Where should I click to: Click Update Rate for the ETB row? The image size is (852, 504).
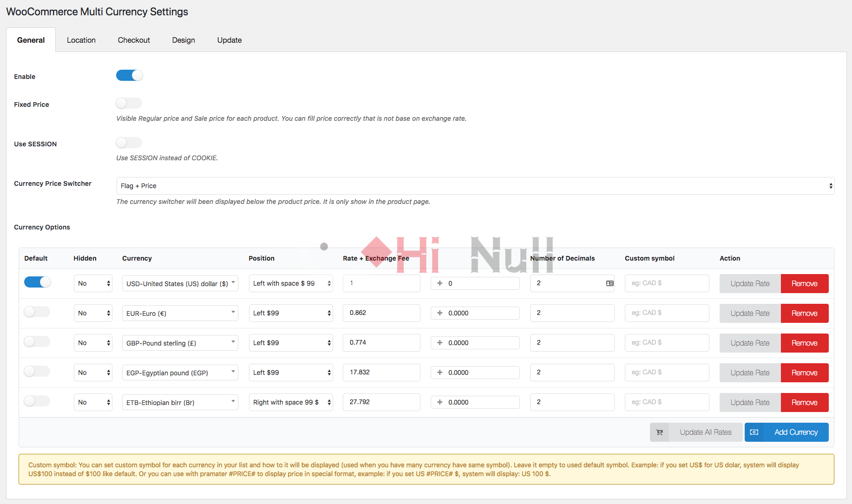pos(750,402)
